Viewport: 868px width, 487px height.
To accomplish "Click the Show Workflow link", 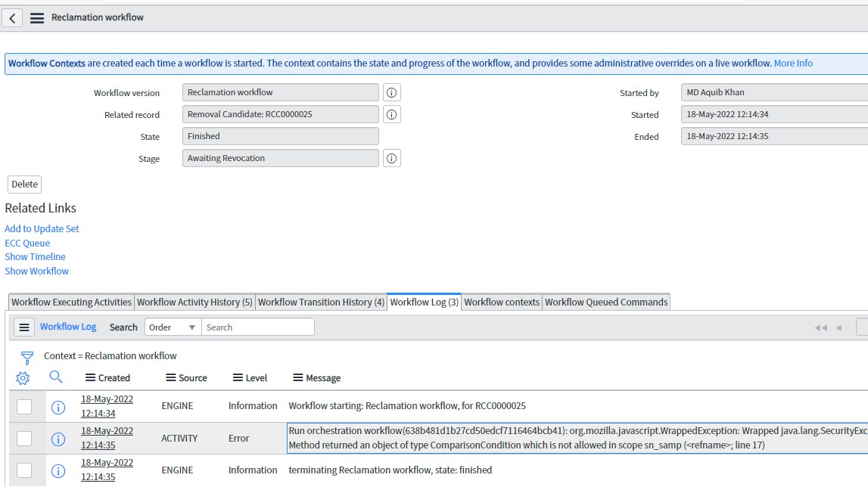I will click(x=37, y=271).
